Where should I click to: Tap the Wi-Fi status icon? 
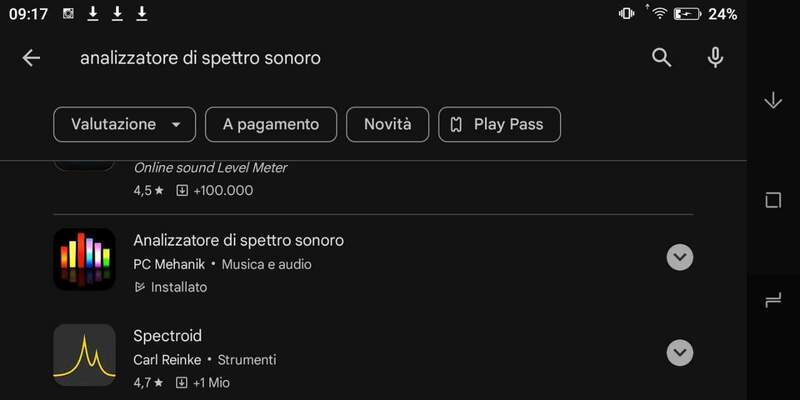[658, 13]
